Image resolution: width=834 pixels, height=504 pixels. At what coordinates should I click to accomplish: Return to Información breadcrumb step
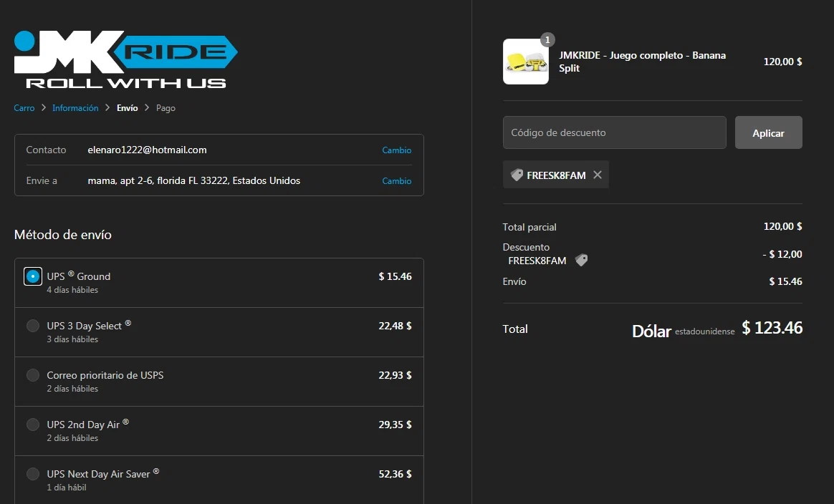coord(75,108)
